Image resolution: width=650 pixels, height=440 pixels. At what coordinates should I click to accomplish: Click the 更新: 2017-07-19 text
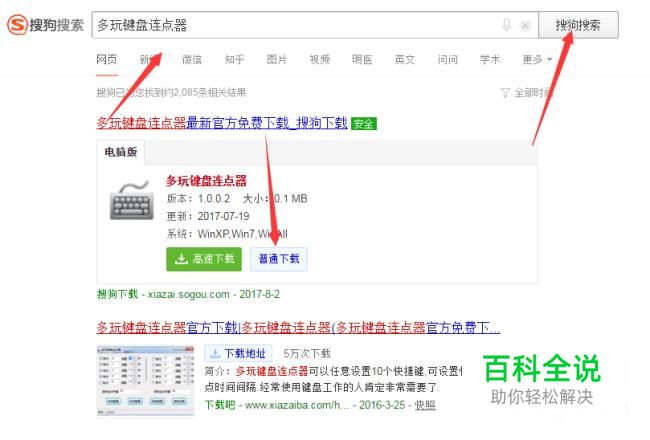(x=208, y=216)
